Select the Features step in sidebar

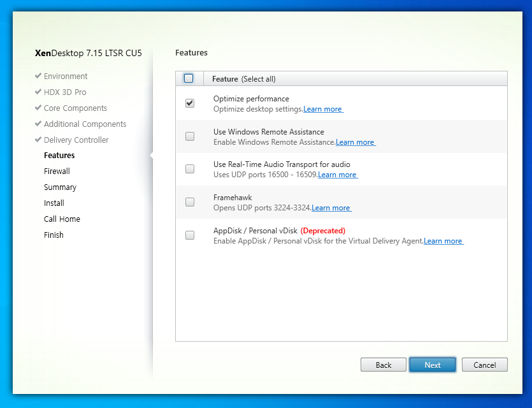[59, 155]
